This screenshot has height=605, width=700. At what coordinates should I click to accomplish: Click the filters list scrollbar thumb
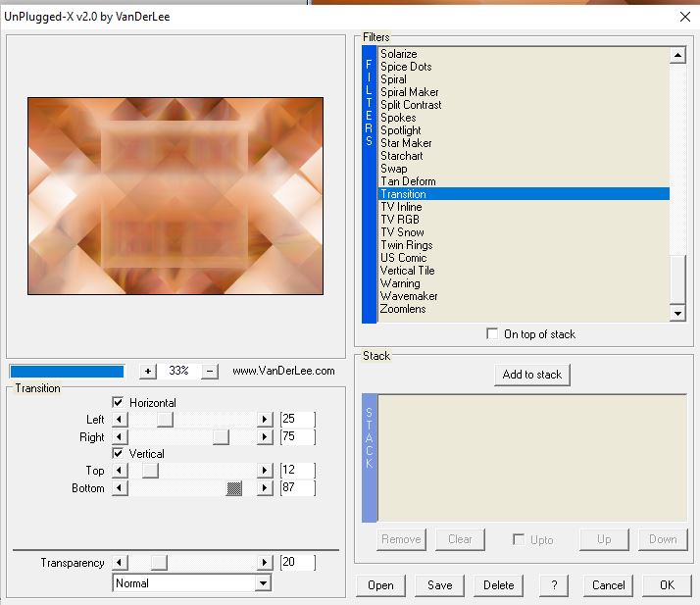(x=677, y=279)
